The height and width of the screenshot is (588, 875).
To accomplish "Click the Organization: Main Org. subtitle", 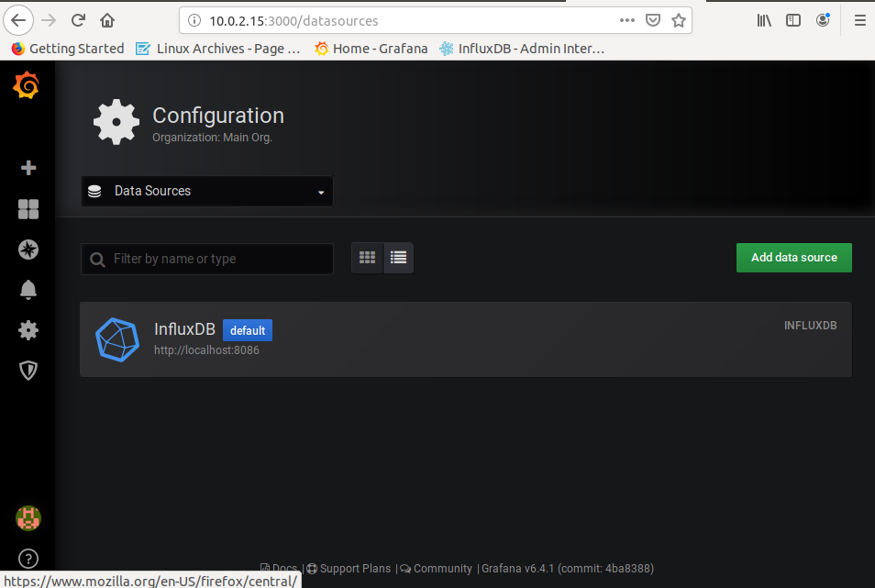I will click(x=212, y=138).
